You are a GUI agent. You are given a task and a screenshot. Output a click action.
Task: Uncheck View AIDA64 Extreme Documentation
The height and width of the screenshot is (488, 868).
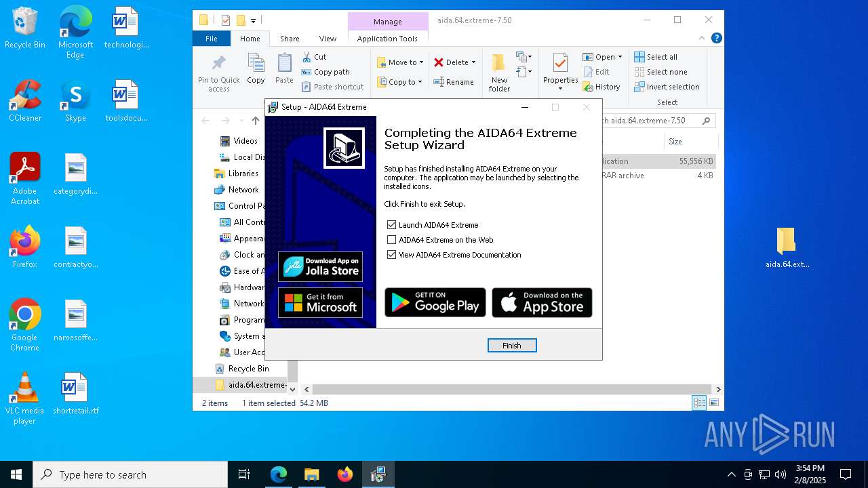tap(391, 255)
